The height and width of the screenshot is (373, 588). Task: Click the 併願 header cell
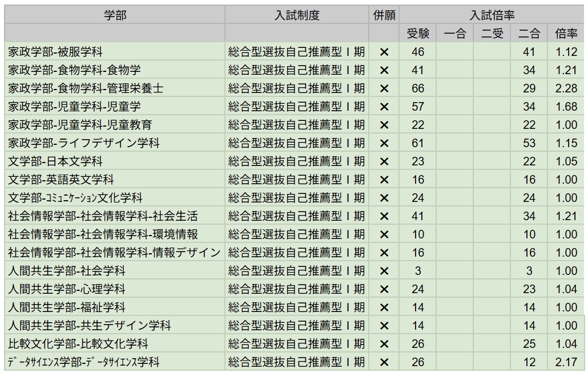pyautogui.click(x=384, y=15)
